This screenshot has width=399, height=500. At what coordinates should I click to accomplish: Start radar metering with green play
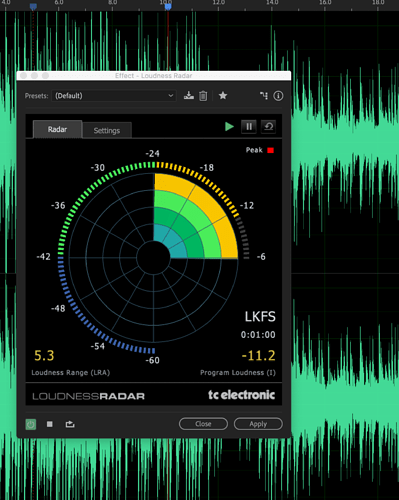pyautogui.click(x=229, y=127)
